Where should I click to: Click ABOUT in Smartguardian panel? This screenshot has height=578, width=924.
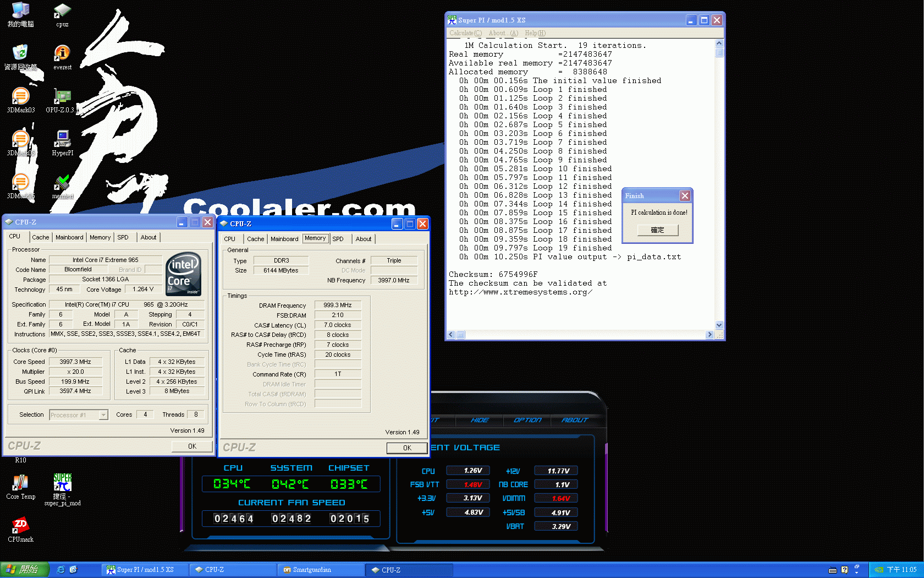[x=575, y=420]
